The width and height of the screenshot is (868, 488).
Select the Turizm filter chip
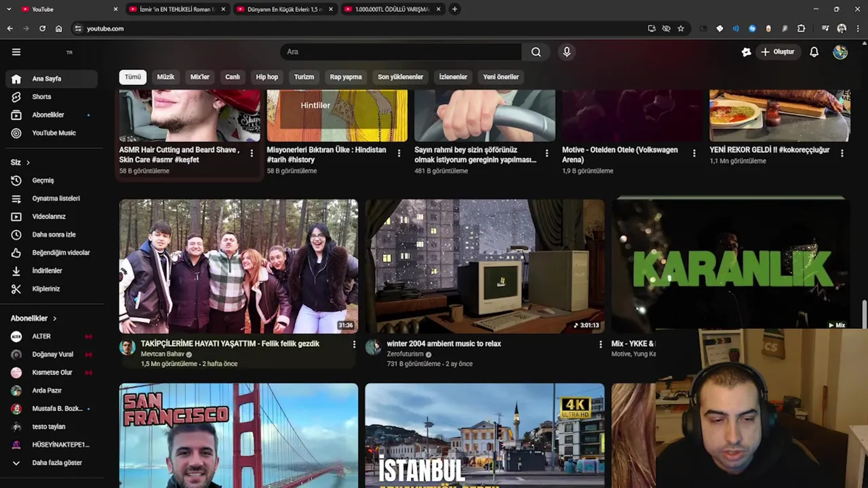pyautogui.click(x=304, y=77)
